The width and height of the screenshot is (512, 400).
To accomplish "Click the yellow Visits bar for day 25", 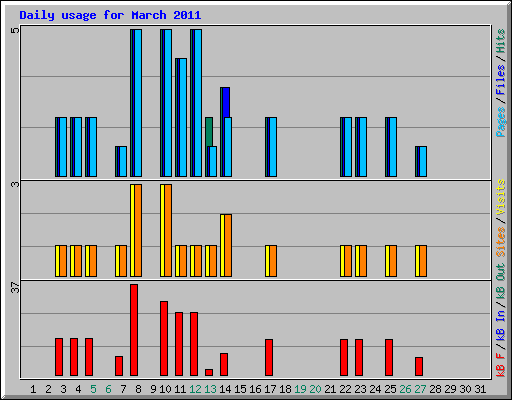I will click(x=387, y=261).
